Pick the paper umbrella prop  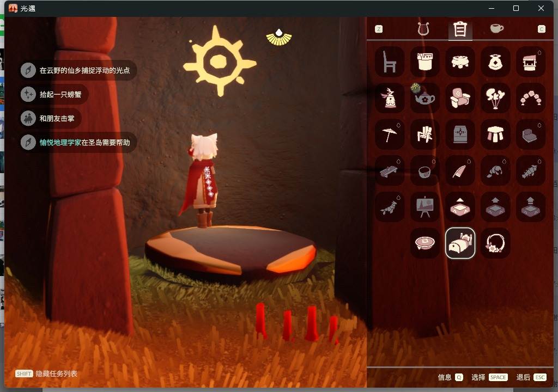pyautogui.click(x=390, y=134)
